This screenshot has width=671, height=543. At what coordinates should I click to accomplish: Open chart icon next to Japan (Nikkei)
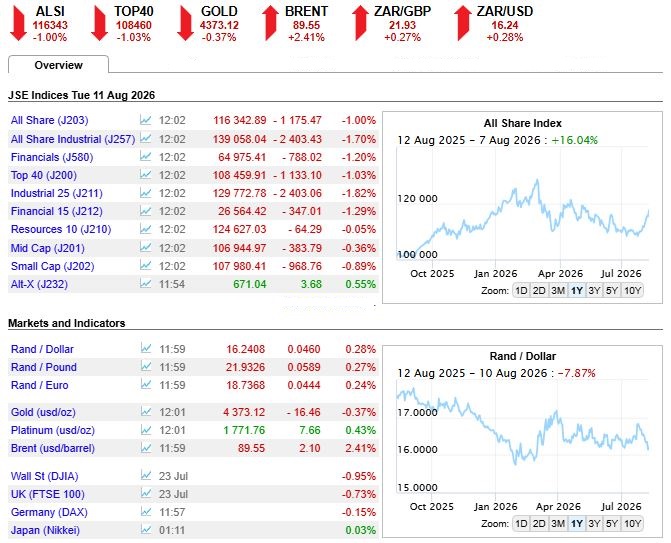point(146,530)
